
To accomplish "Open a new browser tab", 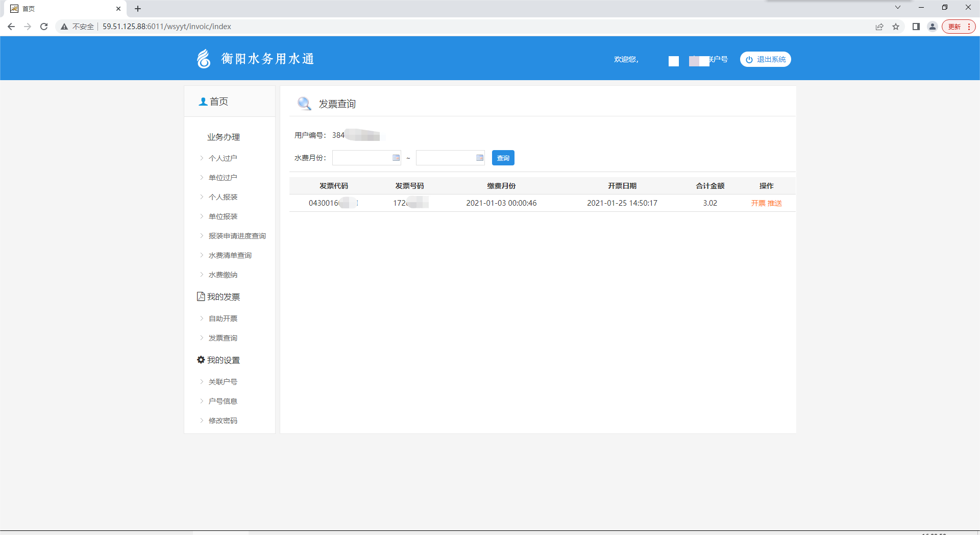I will point(138,9).
